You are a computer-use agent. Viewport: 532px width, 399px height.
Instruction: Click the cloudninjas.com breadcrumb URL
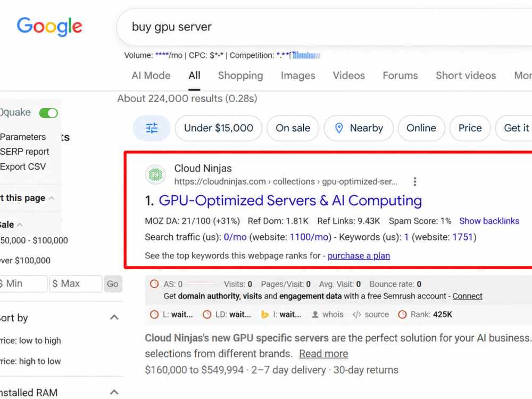286,181
